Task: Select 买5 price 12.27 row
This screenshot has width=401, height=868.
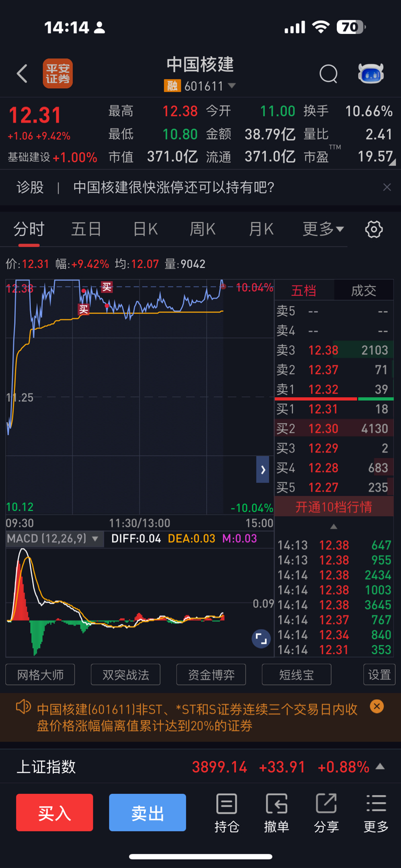Action: [334, 487]
